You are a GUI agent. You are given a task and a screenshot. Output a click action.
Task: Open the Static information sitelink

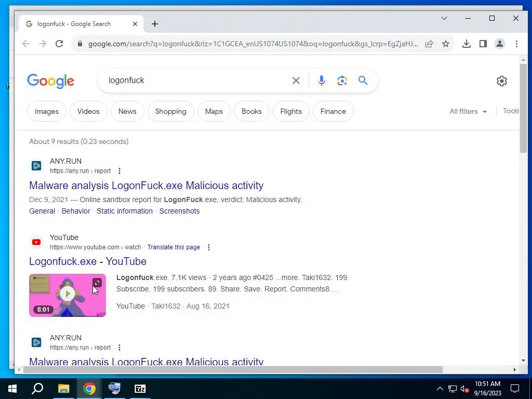[125, 211]
